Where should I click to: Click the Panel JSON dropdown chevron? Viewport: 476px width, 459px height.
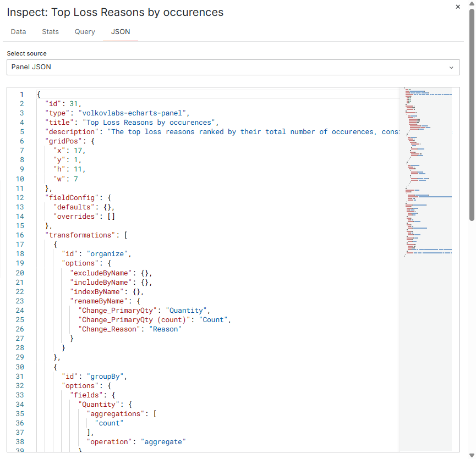click(x=451, y=67)
